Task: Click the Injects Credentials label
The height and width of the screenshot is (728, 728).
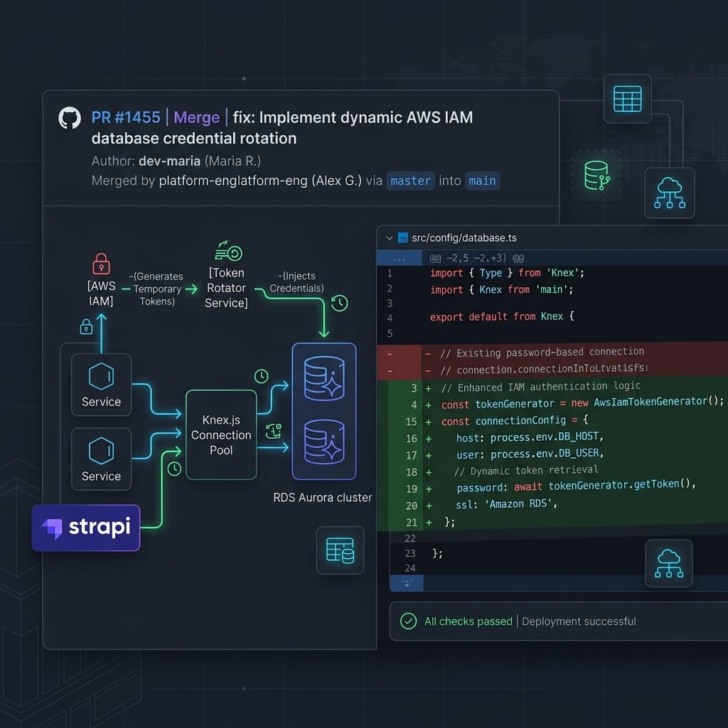Action: coord(296,282)
